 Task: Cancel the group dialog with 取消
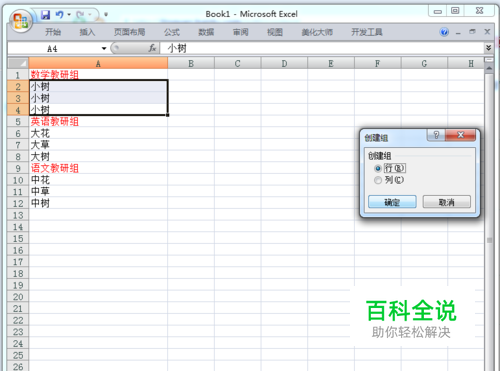(x=447, y=202)
